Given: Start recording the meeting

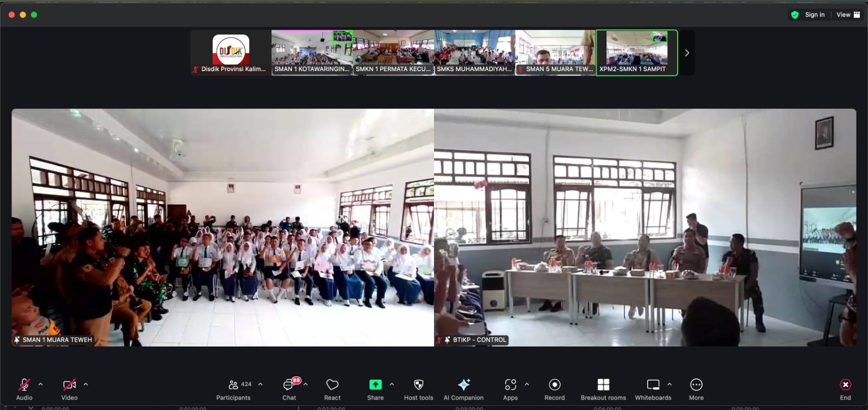Looking at the screenshot, I should point(554,385).
